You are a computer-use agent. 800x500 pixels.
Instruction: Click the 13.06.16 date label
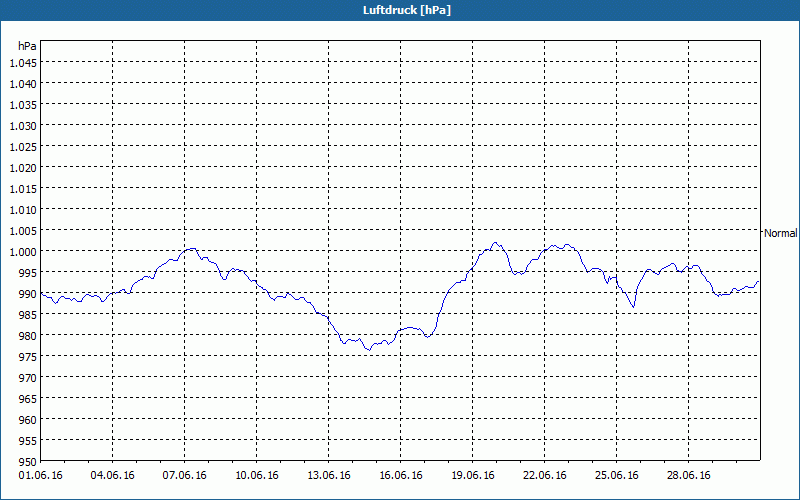click(x=329, y=476)
